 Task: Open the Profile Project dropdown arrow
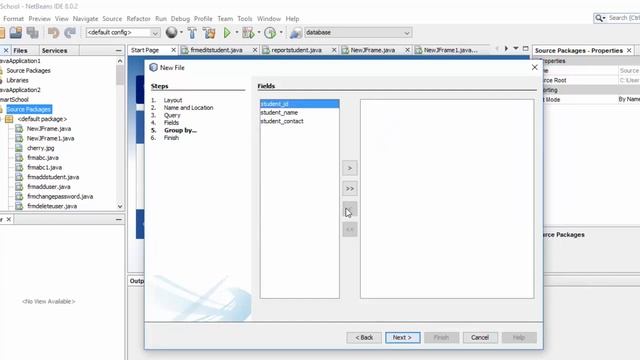281,32
